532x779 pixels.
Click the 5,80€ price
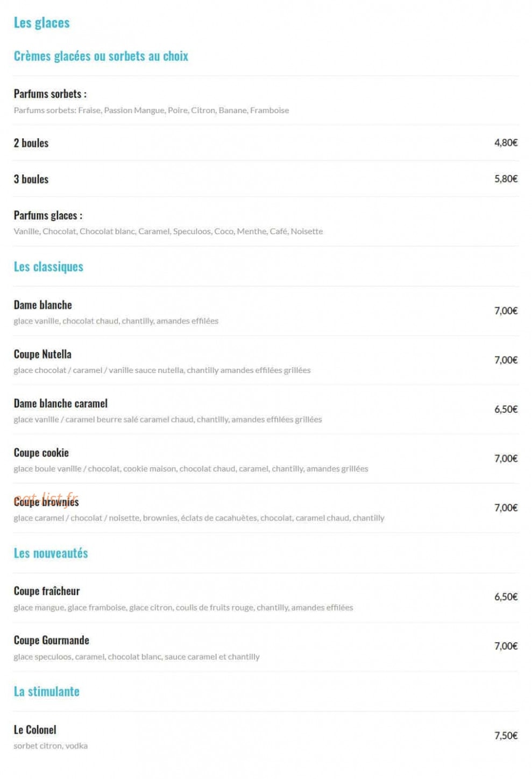click(506, 179)
